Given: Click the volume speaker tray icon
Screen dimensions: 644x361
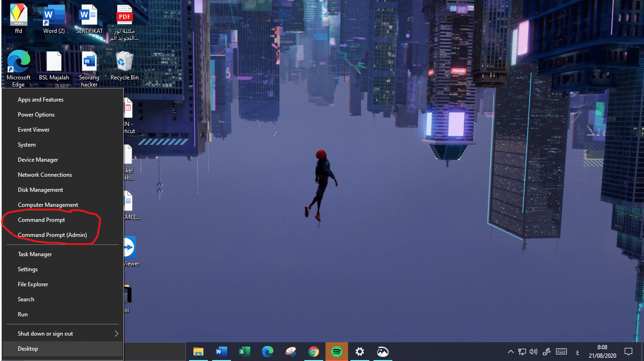Looking at the screenshot, I should point(533,352).
